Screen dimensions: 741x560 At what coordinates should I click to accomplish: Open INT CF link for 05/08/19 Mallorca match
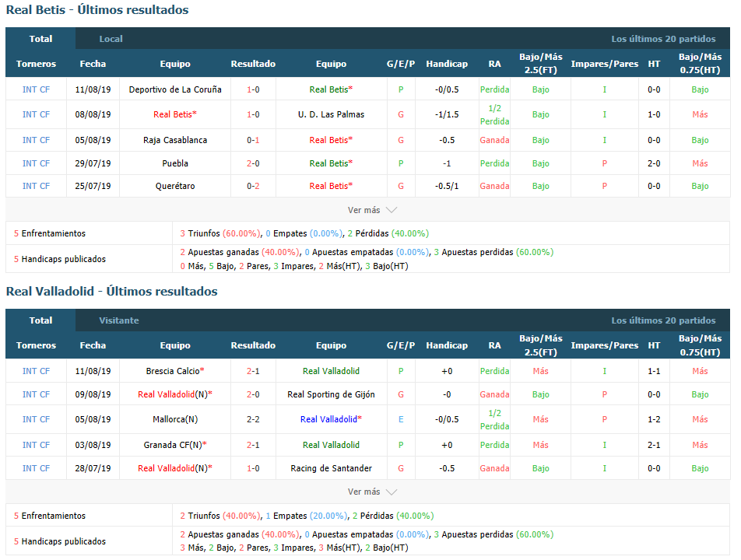36,418
